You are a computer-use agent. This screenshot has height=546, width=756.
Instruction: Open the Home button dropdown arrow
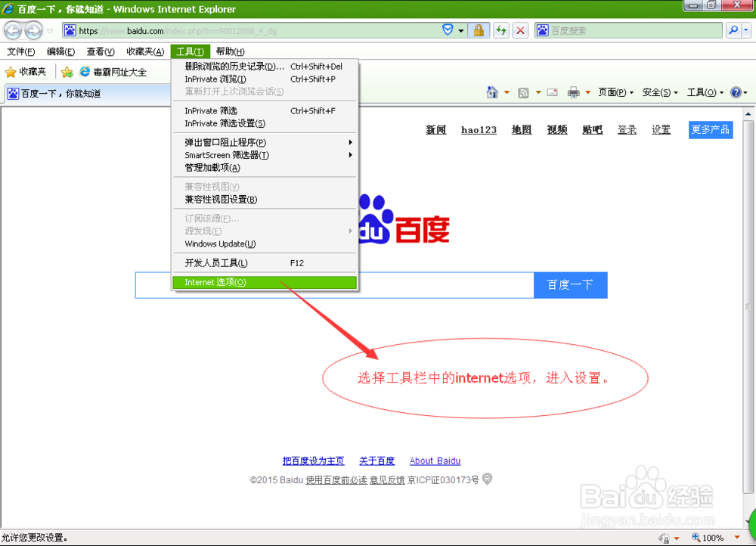(x=507, y=92)
